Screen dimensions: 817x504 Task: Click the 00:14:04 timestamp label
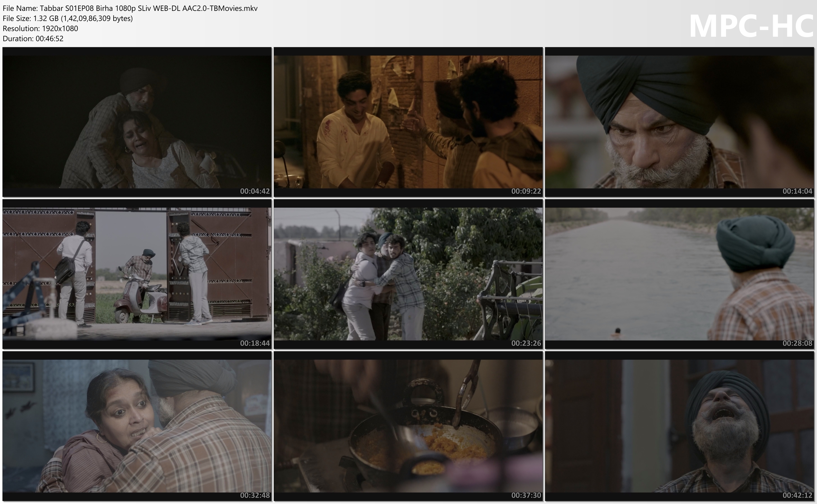(x=797, y=191)
